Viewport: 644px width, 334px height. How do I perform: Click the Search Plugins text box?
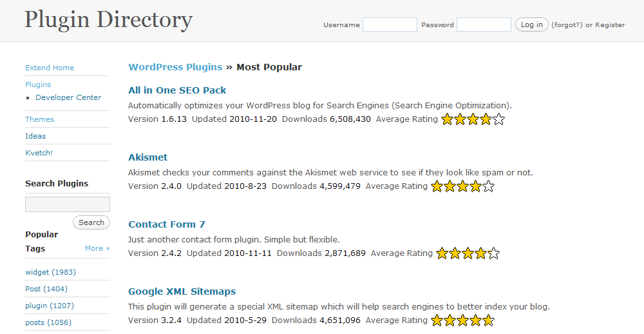[68, 204]
